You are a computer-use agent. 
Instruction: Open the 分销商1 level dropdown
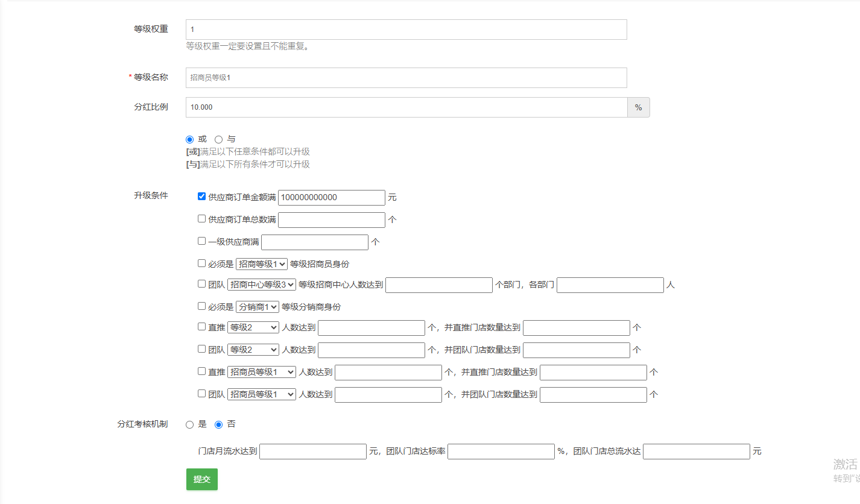coord(258,307)
